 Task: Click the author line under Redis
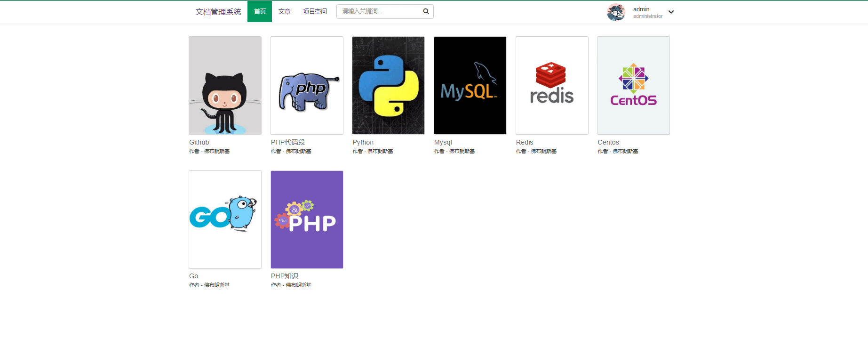click(536, 151)
